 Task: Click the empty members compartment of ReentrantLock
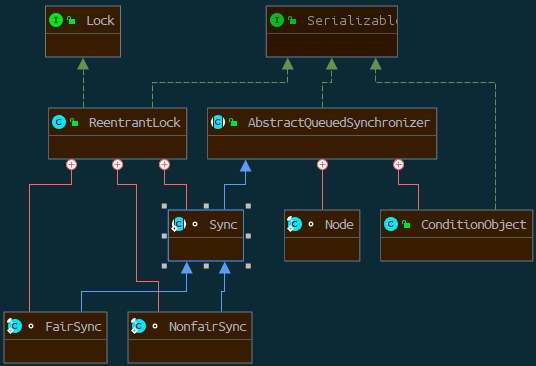pos(118,147)
